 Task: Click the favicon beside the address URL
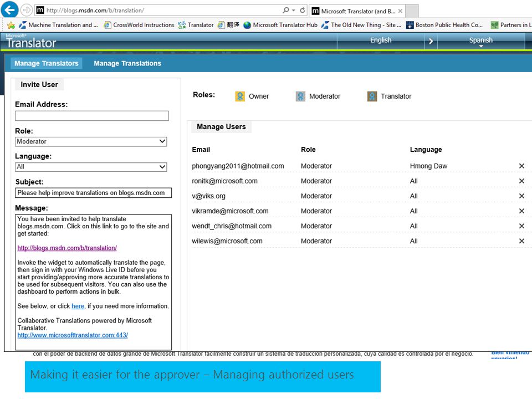click(40, 10)
